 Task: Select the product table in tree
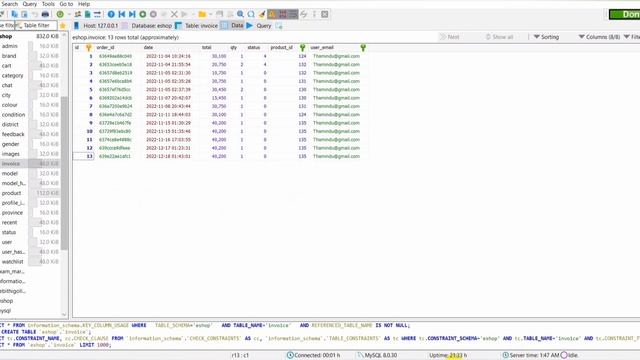point(11,193)
